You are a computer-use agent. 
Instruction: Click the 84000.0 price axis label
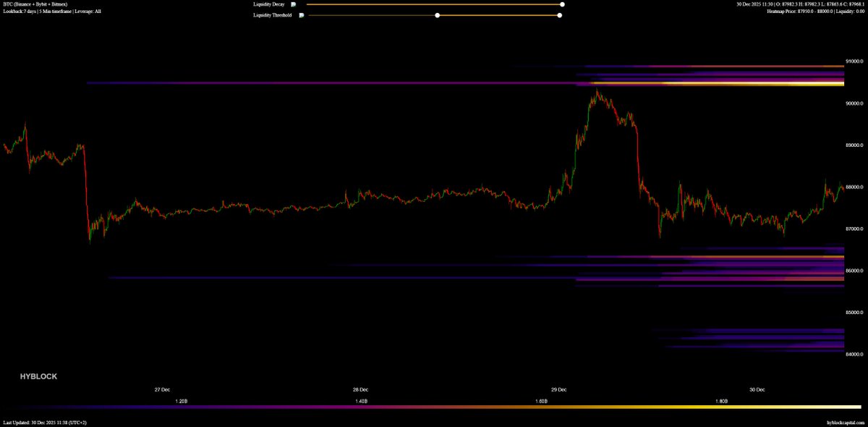click(x=854, y=355)
